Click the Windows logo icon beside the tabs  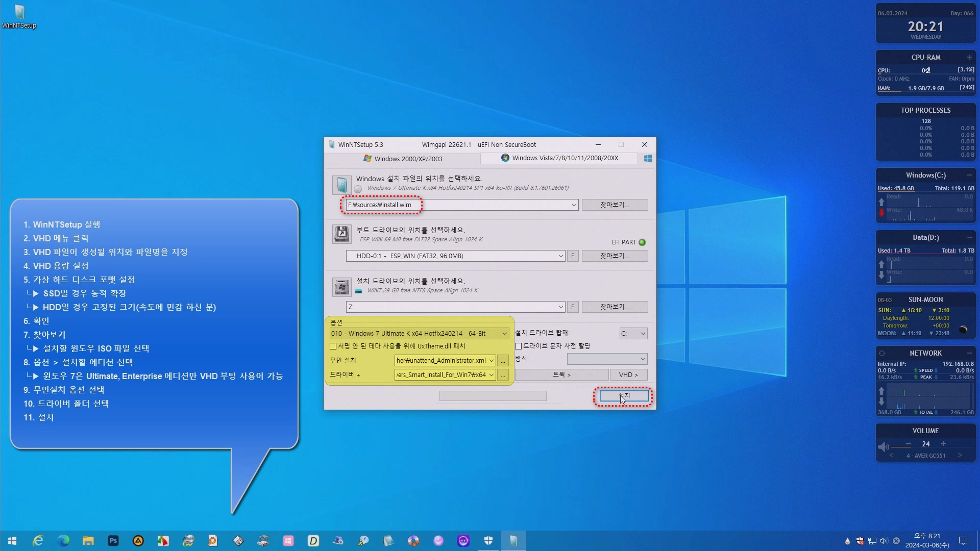(x=648, y=159)
